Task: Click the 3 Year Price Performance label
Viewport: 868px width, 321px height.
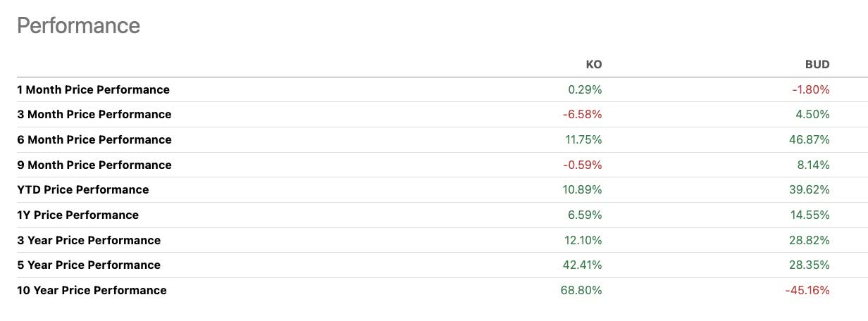Action: pos(89,240)
